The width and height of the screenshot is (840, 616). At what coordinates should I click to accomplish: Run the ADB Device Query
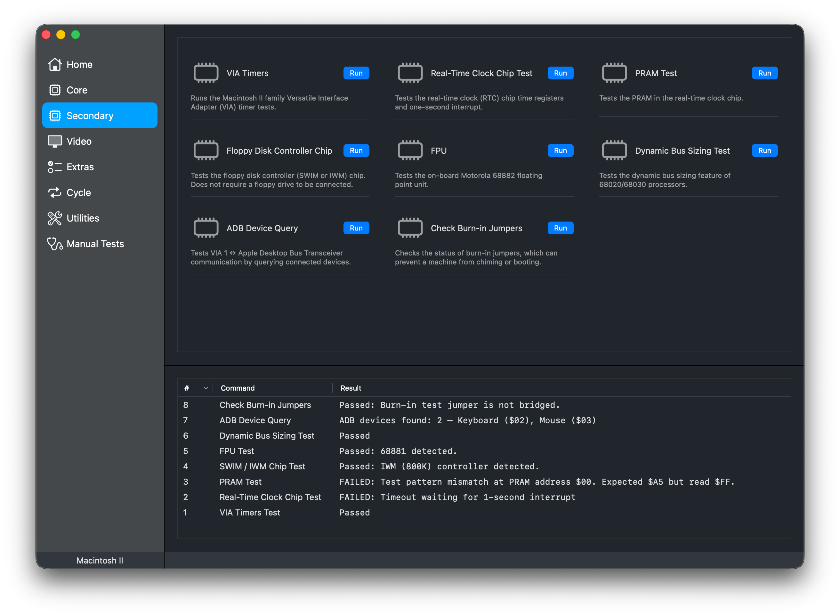pos(356,228)
